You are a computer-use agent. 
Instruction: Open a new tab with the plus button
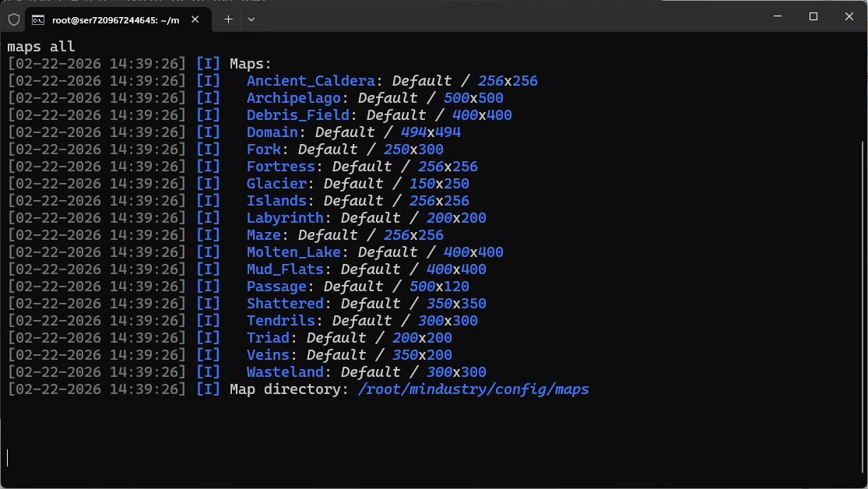pos(228,19)
